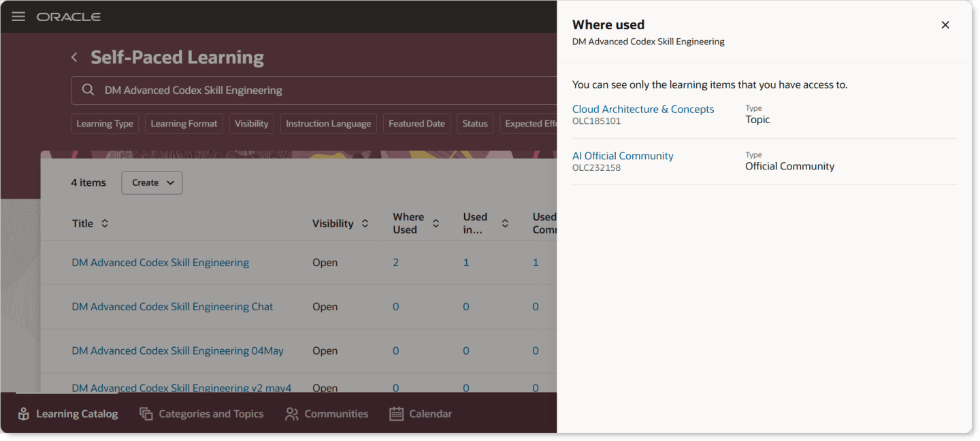The image size is (980, 441).
Task: Click Where Used count 0 in 04May row
Action: click(x=395, y=351)
